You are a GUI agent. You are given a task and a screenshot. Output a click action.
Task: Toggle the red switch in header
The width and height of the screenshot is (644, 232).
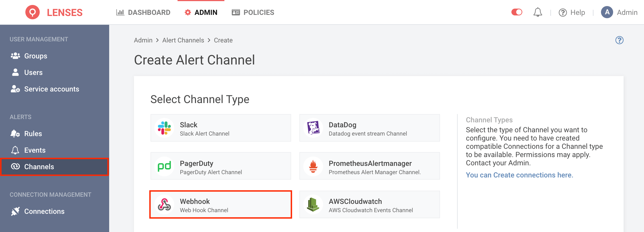[x=517, y=12]
